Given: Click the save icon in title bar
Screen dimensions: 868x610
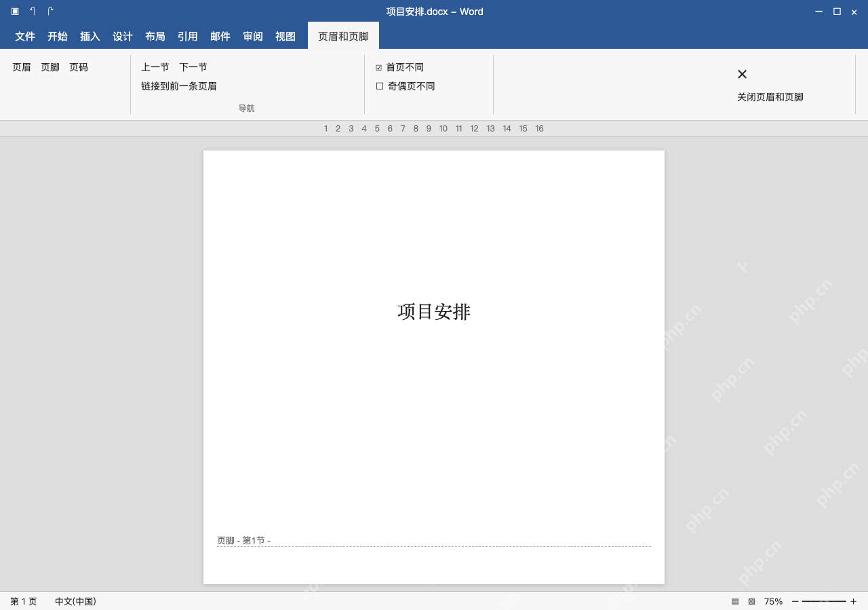Looking at the screenshot, I should click(x=15, y=12).
